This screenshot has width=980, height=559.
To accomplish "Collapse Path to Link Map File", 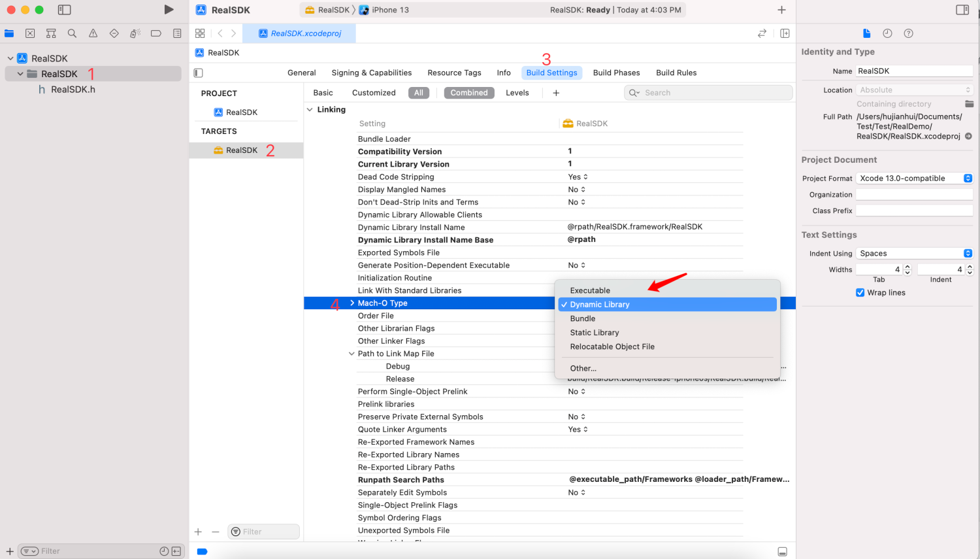I will coord(351,354).
